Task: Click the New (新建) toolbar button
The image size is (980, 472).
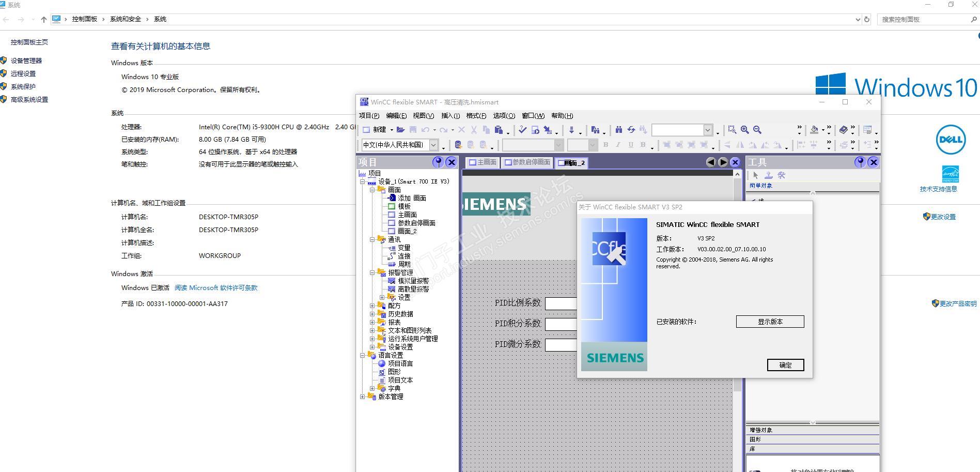Action: pyautogui.click(x=376, y=130)
